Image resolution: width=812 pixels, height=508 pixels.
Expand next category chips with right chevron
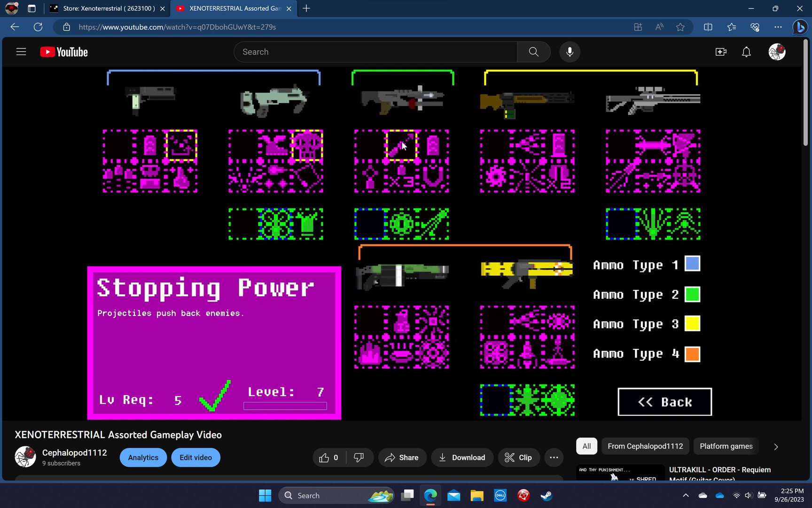776,446
